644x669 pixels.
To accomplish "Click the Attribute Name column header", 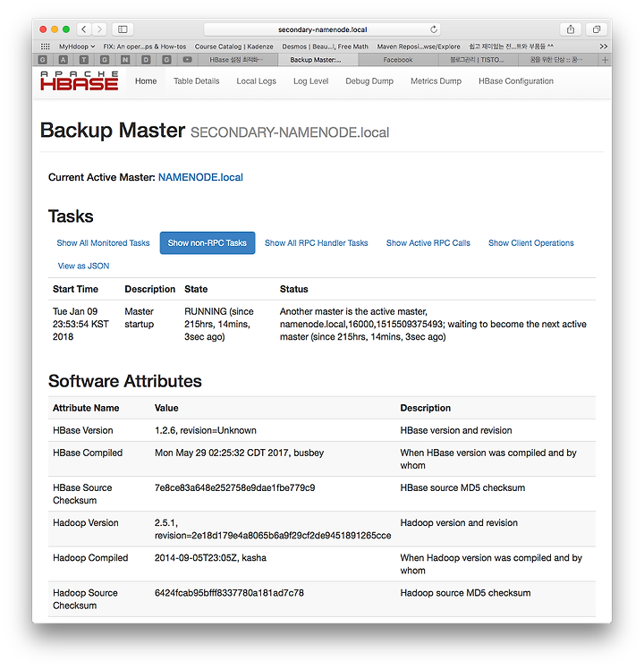I will pos(86,408).
